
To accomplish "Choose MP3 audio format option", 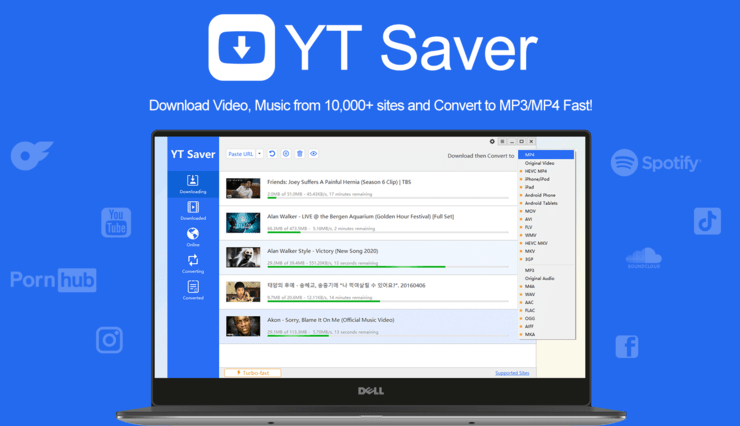I will click(x=530, y=271).
